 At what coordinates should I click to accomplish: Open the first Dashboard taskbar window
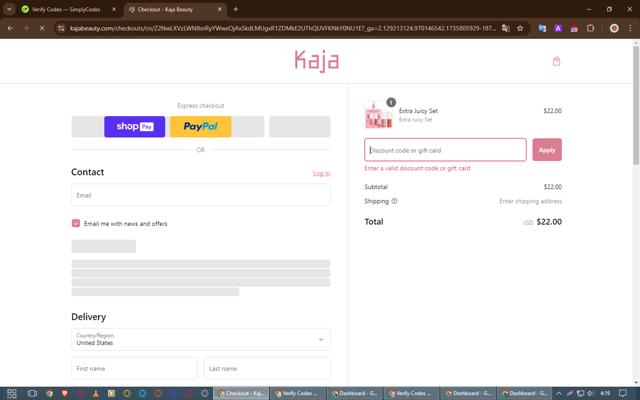pos(355,393)
